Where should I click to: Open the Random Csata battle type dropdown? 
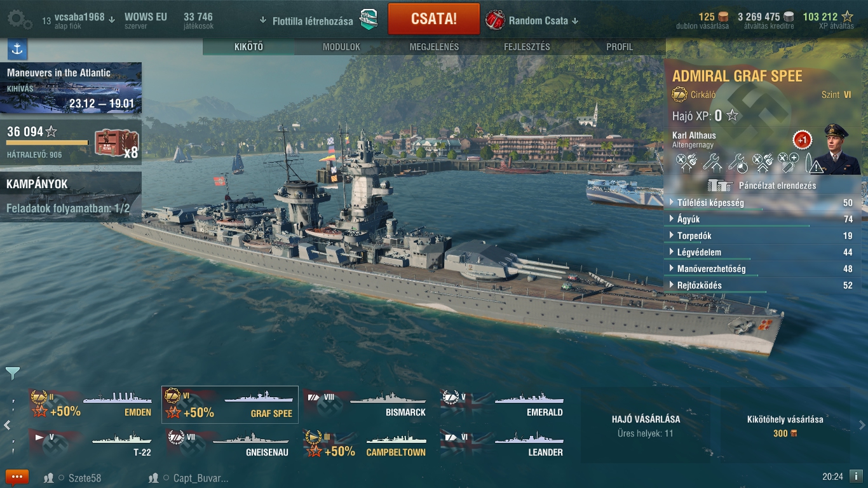(532, 20)
